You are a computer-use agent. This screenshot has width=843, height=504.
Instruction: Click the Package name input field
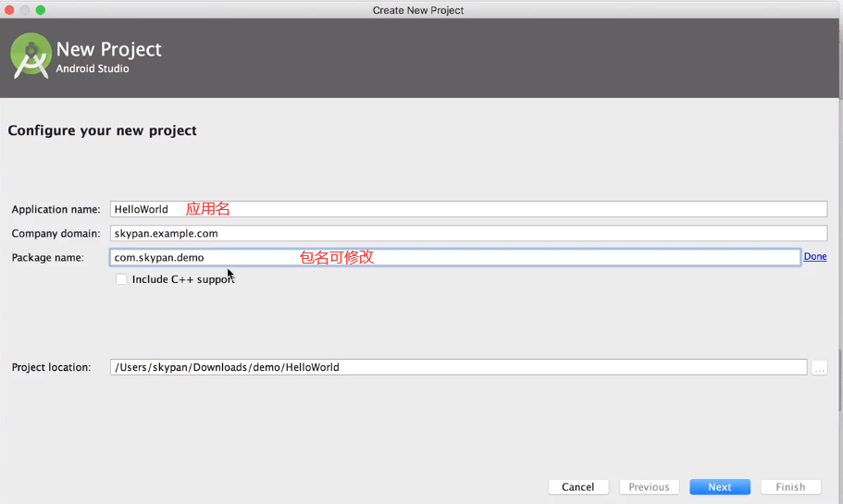[455, 257]
